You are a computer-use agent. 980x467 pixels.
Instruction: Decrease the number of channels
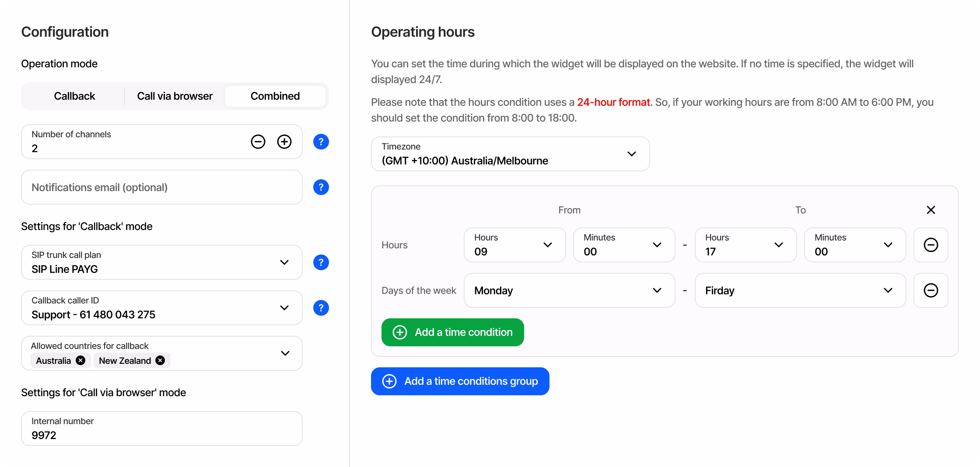[258, 142]
